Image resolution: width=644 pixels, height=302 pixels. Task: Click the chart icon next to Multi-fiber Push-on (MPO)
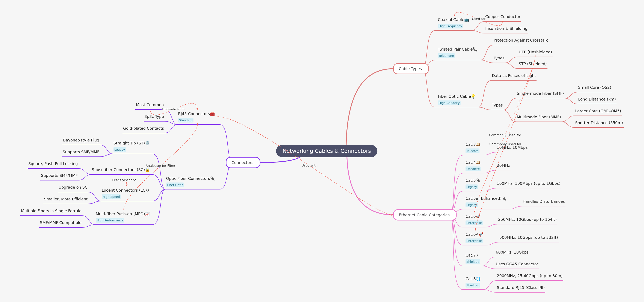[148, 214]
